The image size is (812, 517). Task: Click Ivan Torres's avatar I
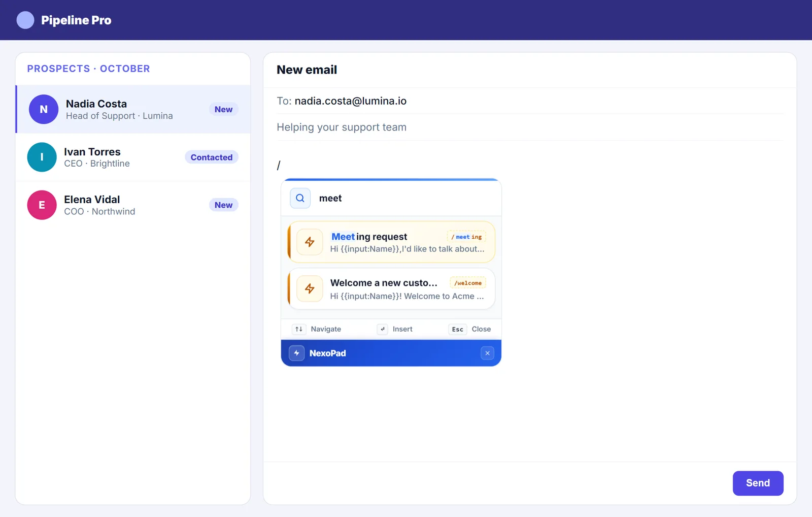click(x=42, y=157)
